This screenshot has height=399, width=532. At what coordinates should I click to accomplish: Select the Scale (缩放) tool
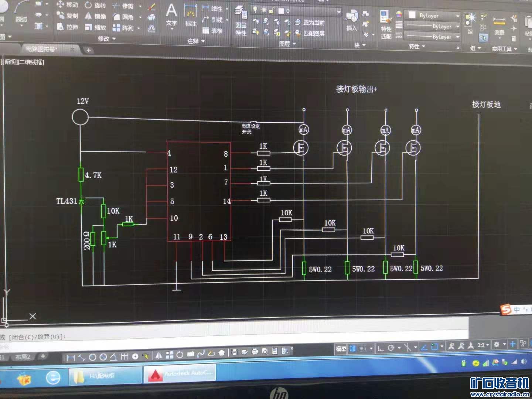(x=95, y=27)
